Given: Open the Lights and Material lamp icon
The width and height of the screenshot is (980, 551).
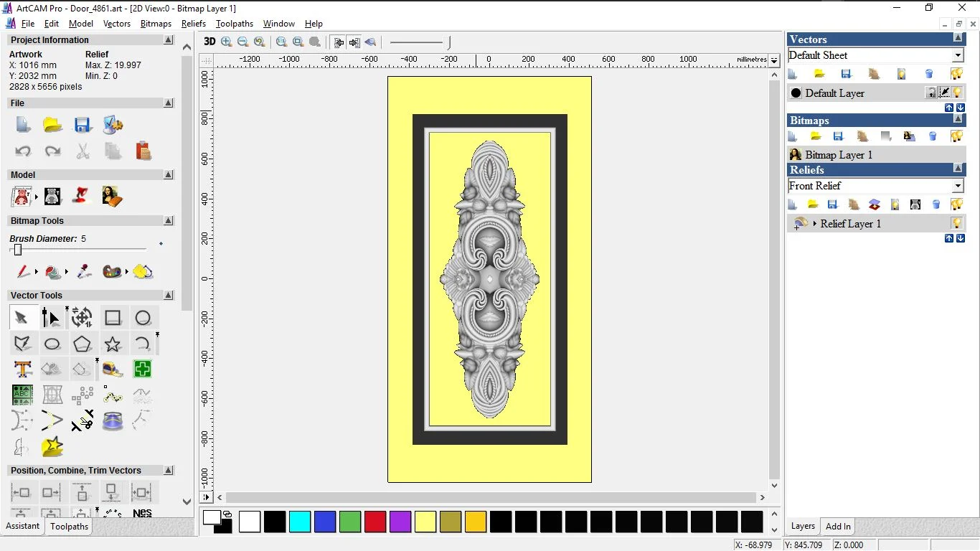Looking at the screenshot, I should 83,196.
